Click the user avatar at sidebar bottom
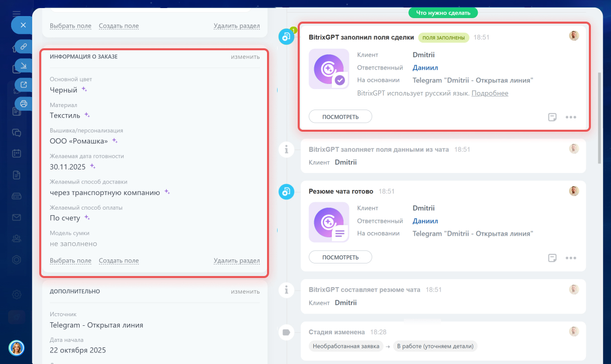The width and height of the screenshot is (611, 364). pyautogui.click(x=17, y=347)
